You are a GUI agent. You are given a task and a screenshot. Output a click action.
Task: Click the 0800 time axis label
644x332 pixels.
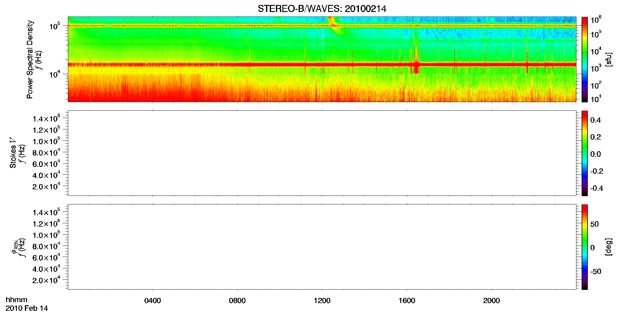click(237, 301)
